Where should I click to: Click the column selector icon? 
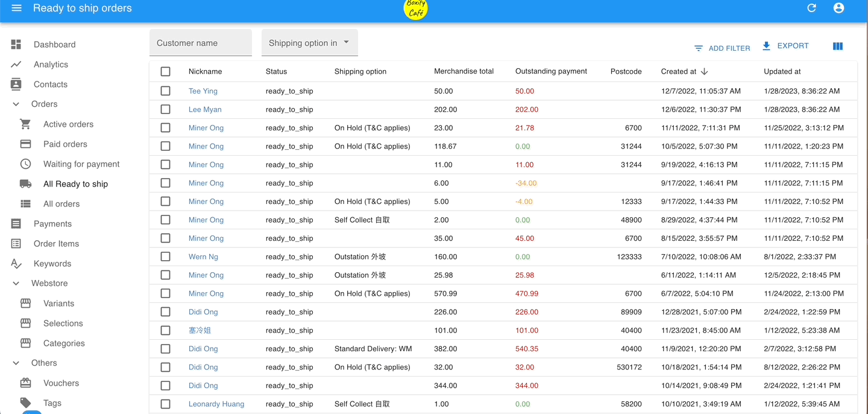point(837,46)
